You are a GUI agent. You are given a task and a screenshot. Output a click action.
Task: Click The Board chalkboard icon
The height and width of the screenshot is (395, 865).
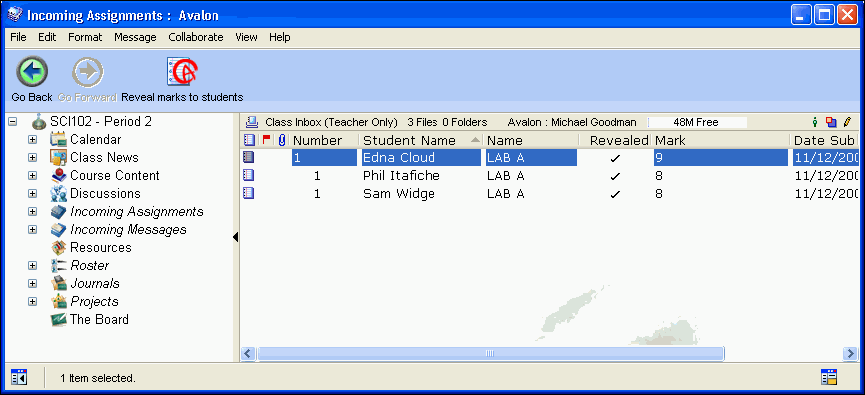(x=58, y=319)
